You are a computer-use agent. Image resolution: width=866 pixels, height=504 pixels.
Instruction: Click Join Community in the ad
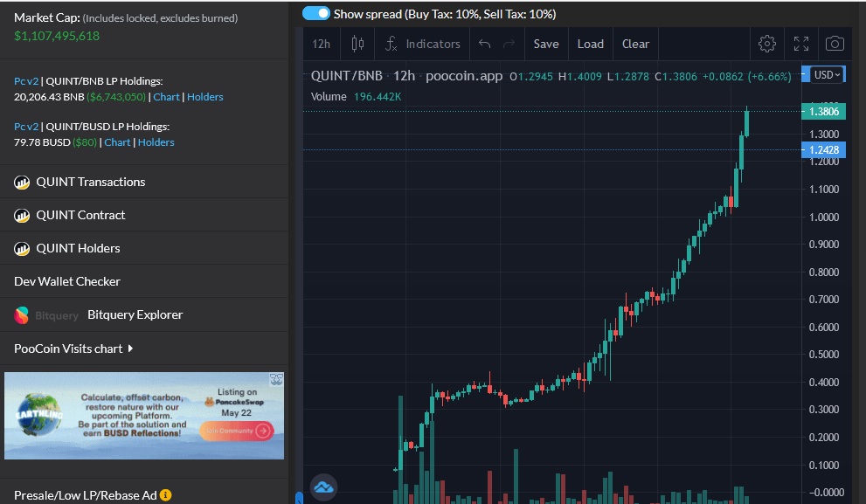237,431
